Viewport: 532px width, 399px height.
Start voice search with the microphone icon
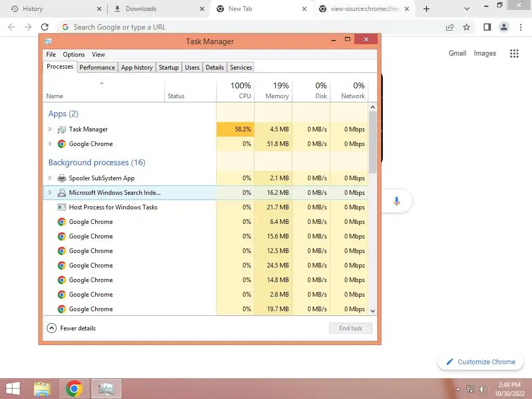(x=396, y=201)
